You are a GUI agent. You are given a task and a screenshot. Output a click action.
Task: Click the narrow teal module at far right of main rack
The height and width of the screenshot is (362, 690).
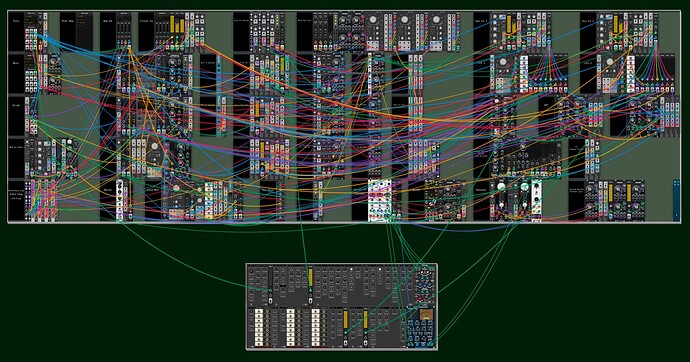coord(676,200)
